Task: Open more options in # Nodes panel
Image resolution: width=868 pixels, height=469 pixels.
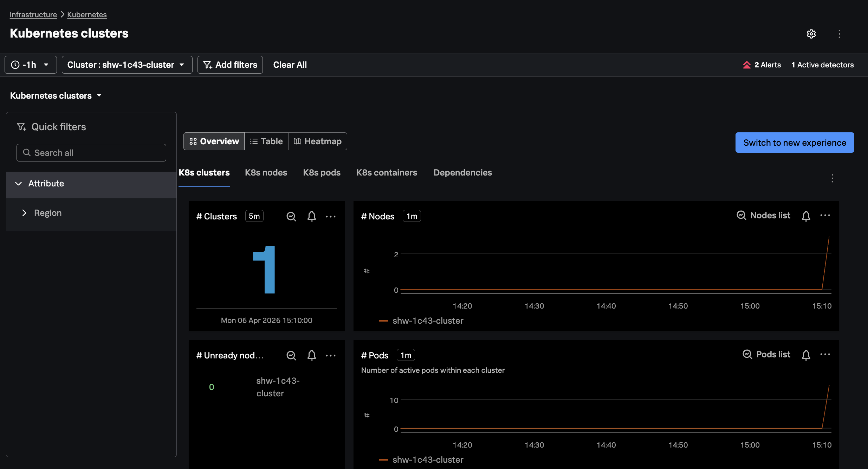Action: (x=825, y=215)
